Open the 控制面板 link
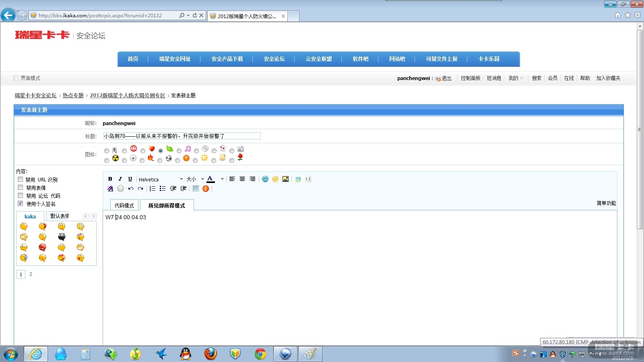 471,78
